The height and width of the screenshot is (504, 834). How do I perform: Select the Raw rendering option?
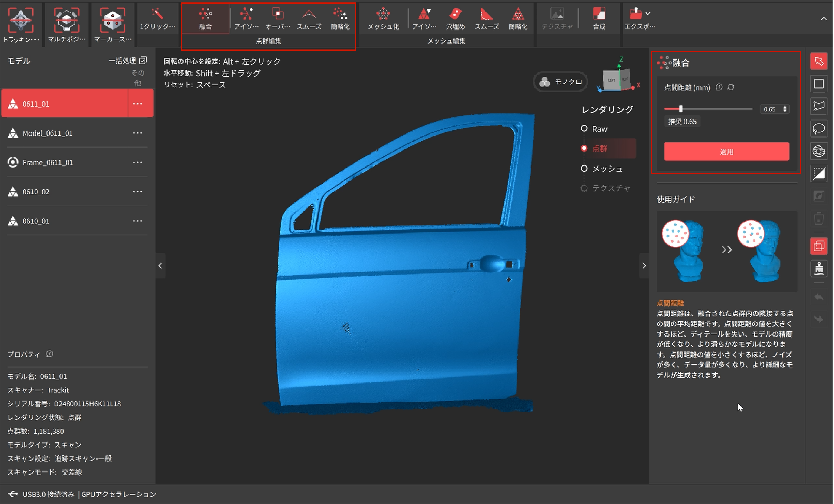click(x=584, y=129)
